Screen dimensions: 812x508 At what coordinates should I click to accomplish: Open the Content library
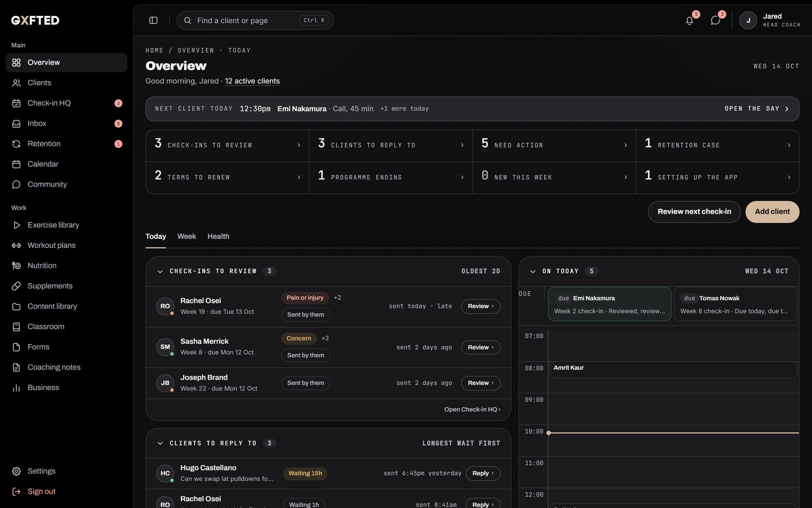[x=66, y=306]
